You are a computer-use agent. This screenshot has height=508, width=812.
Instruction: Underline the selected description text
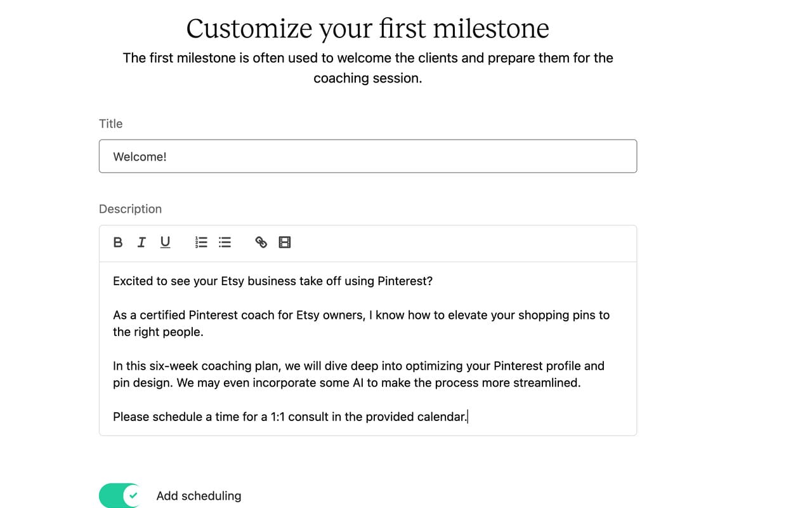point(164,242)
